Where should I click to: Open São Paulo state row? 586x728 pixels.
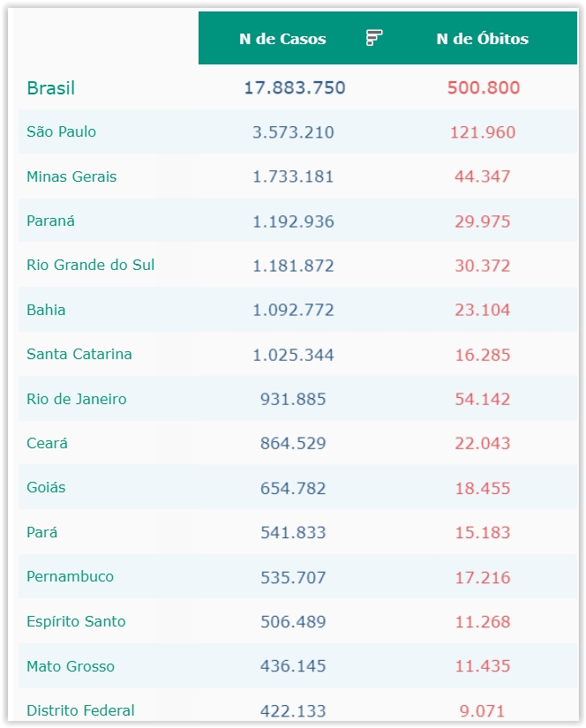[62, 132]
